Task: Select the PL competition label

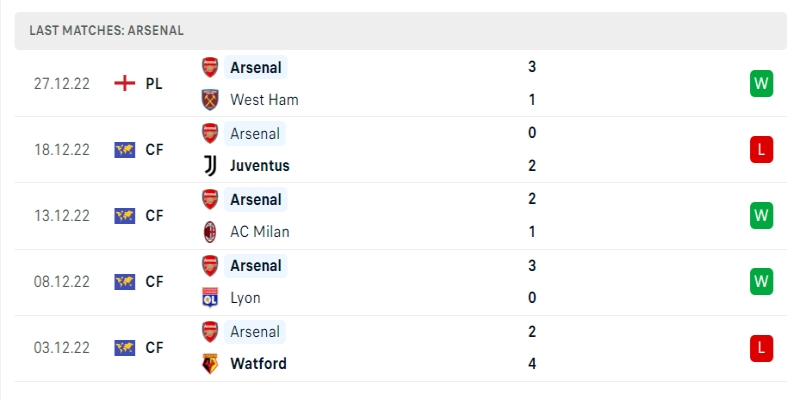Action: pyautogui.click(x=154, y=84)
